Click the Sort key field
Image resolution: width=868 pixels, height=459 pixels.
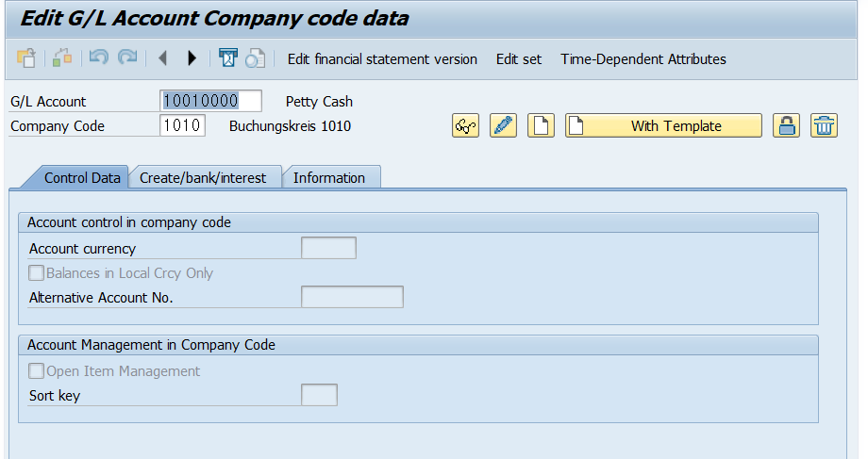[320, 395]
